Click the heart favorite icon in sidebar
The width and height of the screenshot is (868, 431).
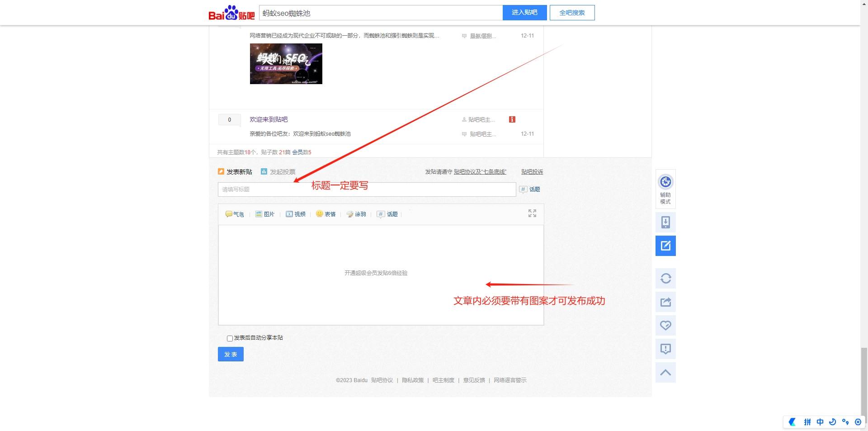click(x=665, y=325)
